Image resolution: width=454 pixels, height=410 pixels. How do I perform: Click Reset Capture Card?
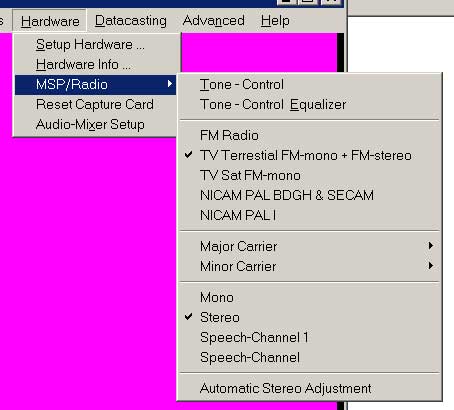(96, 105)
